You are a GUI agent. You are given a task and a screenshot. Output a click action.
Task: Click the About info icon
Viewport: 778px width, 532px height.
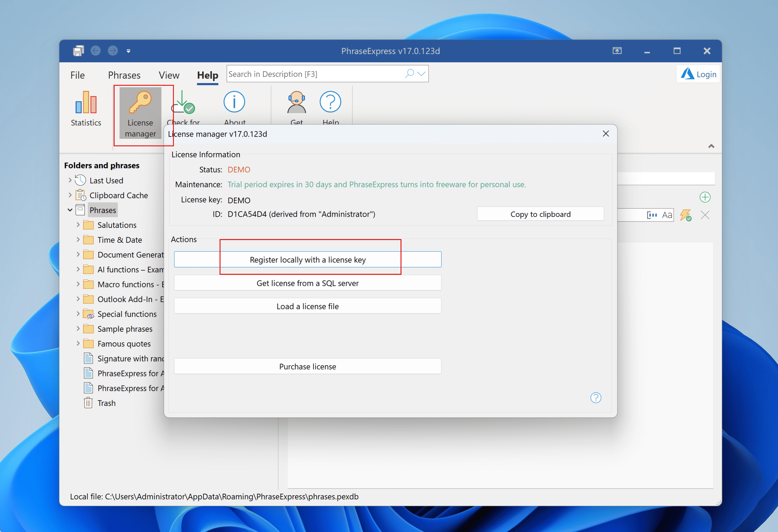pos(234,102)
